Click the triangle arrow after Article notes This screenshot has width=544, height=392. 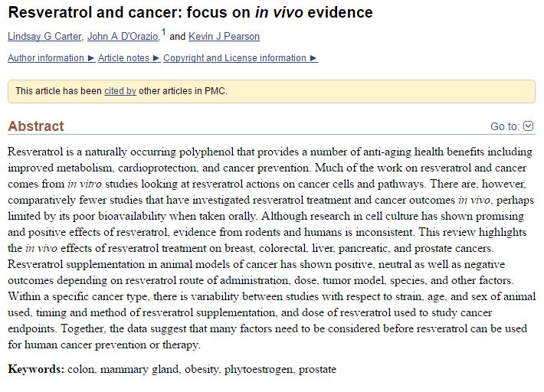[x=156, y=58]
